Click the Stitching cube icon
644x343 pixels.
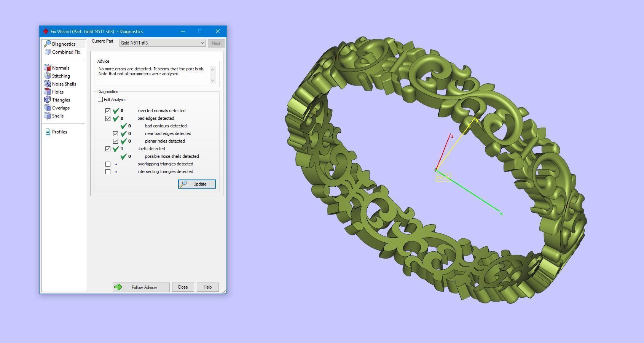click(x=47, y=76)
